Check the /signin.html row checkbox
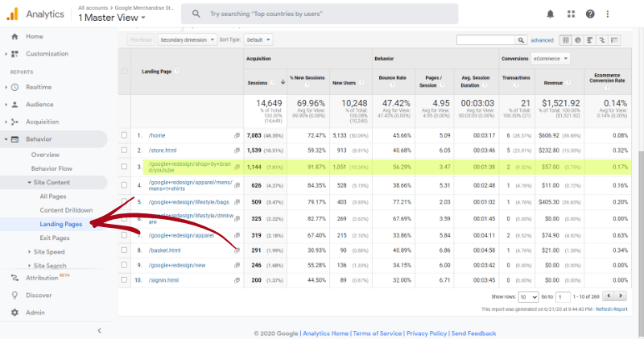The width and height of the screenshot is (644, 339). pyautogui.click(x=125, y=280)
